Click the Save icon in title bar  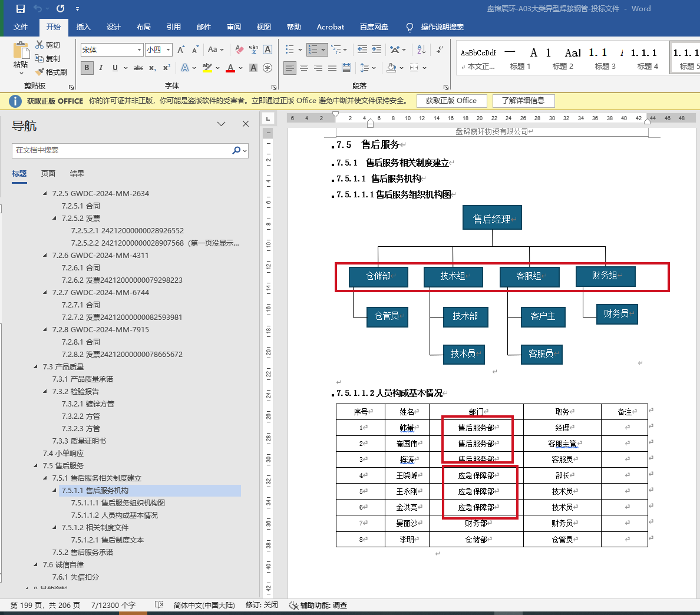21,8
